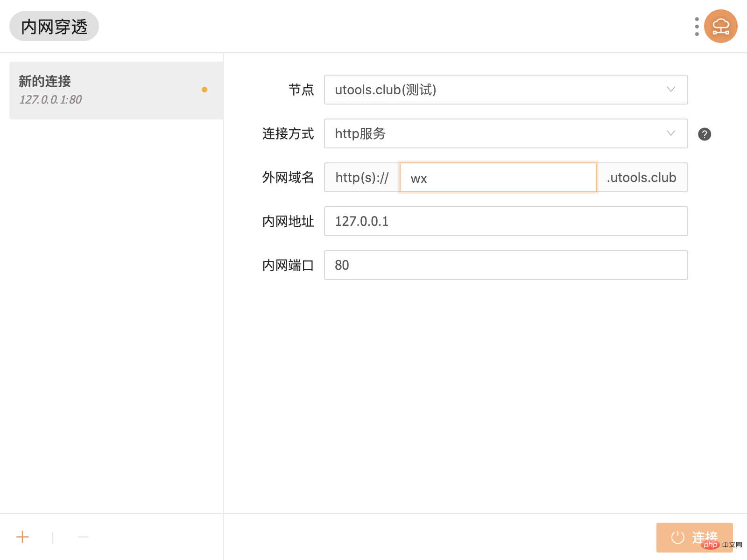Click the 连接 connect button
The height and width of the screenshot is (560, 747).
tap(694, 537)
